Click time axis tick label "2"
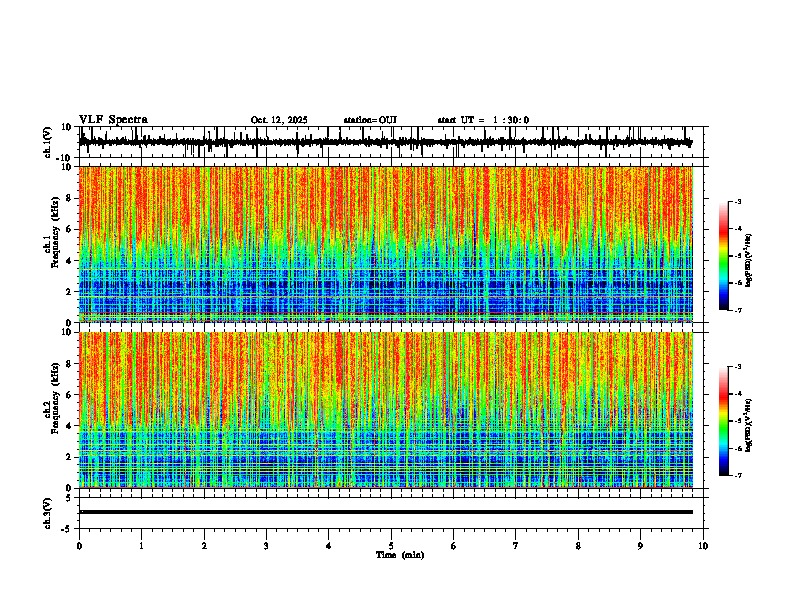This screenshot has width=792, height=612. (204, 546)
